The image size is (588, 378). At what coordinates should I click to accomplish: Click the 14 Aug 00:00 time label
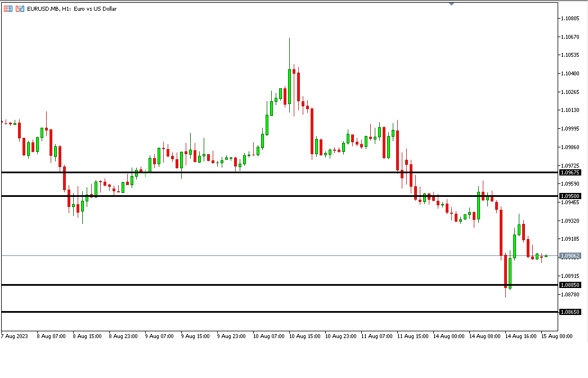[449, 336]
